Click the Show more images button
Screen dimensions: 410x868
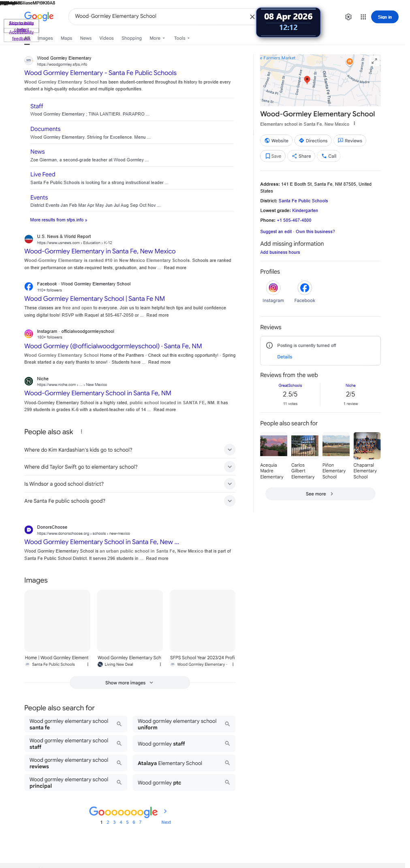(130, 683)
